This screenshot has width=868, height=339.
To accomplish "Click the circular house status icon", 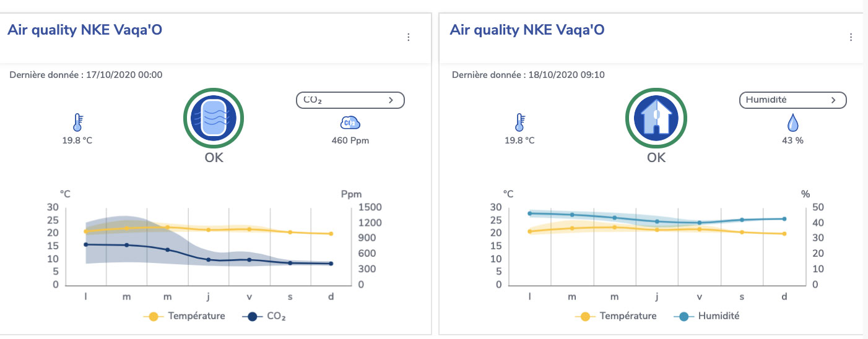I will point(656,118).
